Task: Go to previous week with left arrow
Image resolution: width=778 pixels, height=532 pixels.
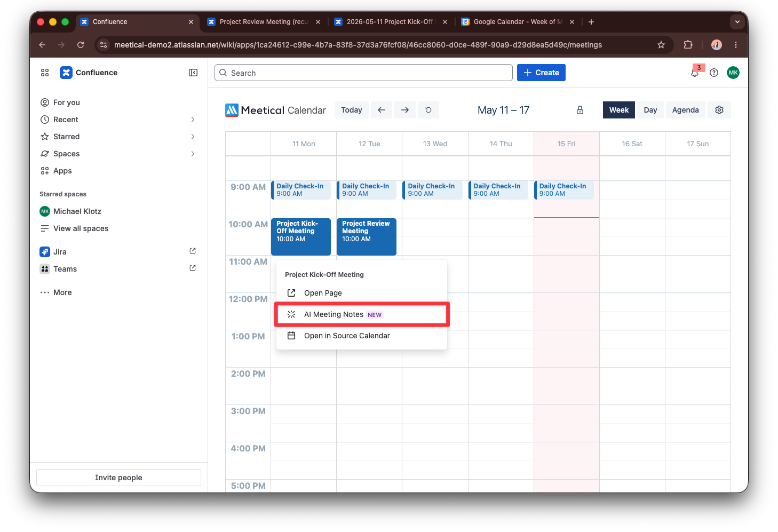Action: [x=382, y=110]
